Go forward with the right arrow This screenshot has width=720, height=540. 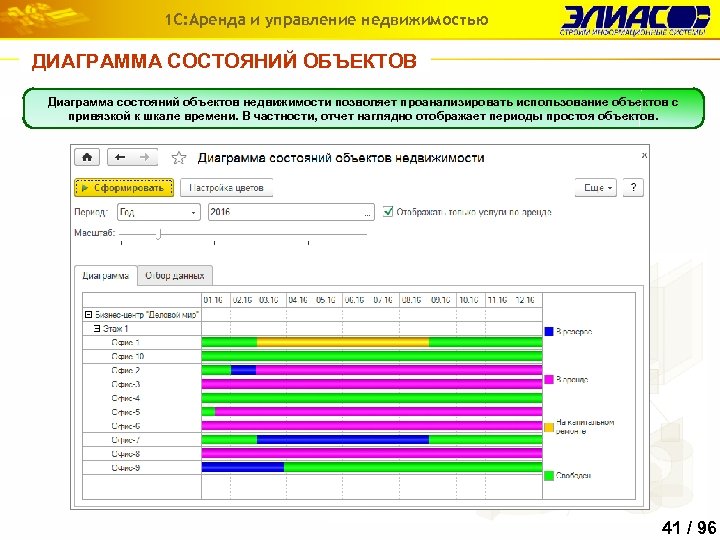pos(145,158)
